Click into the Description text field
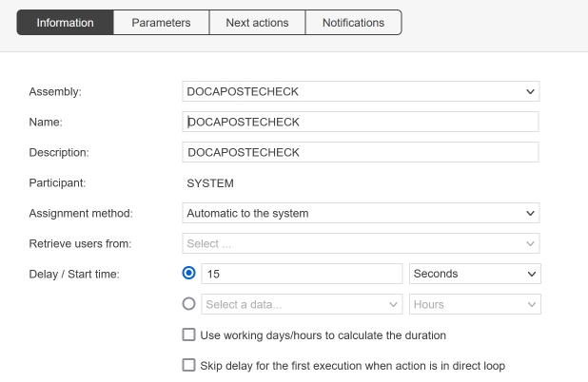Viewport: 588px width, 382px height. (361, 152)
